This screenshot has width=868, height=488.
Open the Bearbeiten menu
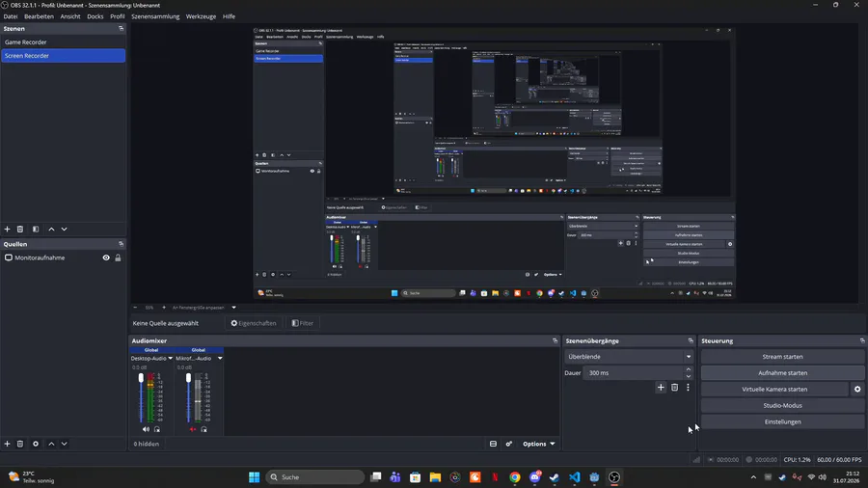[x=39, y=16]
